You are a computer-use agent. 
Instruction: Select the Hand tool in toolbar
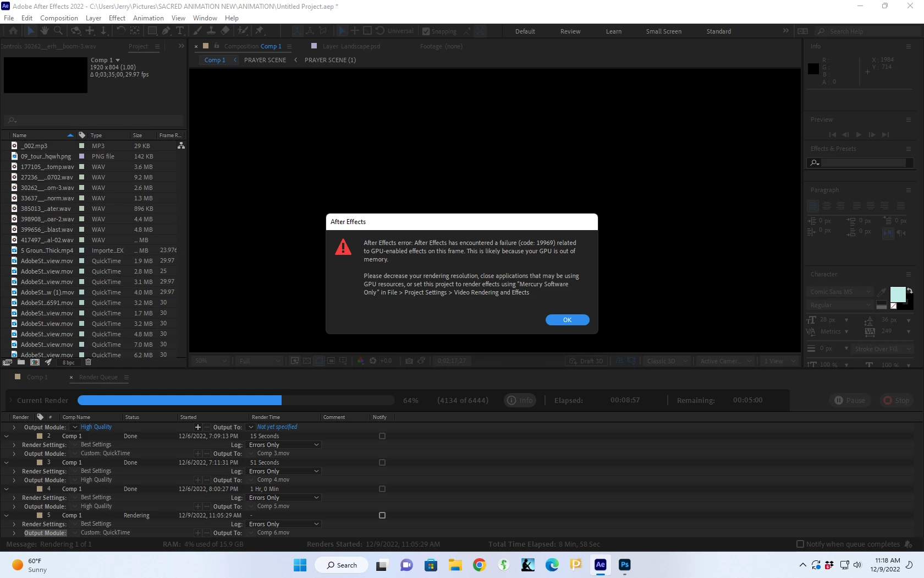click(45, 31)
